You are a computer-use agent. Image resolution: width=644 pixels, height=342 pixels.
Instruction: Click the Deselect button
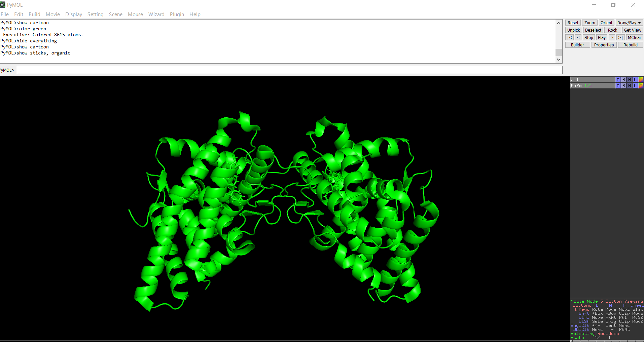coord(593,30)
